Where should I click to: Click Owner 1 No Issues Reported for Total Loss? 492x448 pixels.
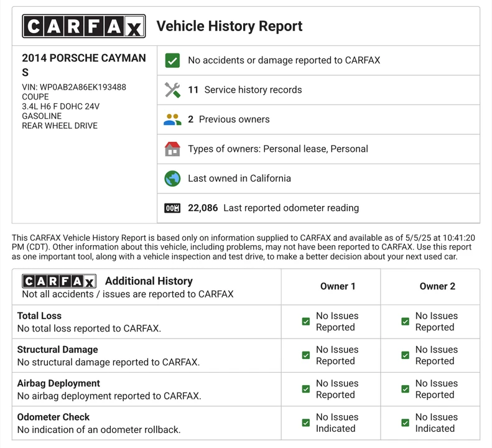pyautogui.click(x=337, y=322)
